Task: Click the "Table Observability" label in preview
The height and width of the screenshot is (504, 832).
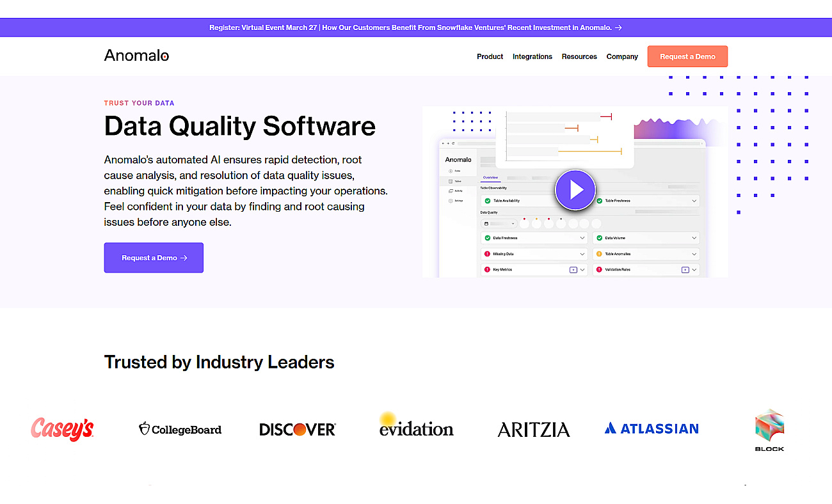Action: tap(493, 188)
